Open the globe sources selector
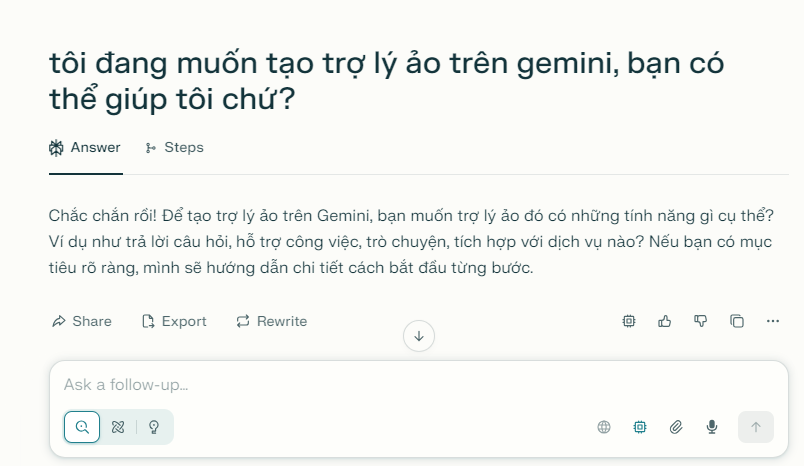The width and height of the screenshot is (804, 466). tap(604, 427)
